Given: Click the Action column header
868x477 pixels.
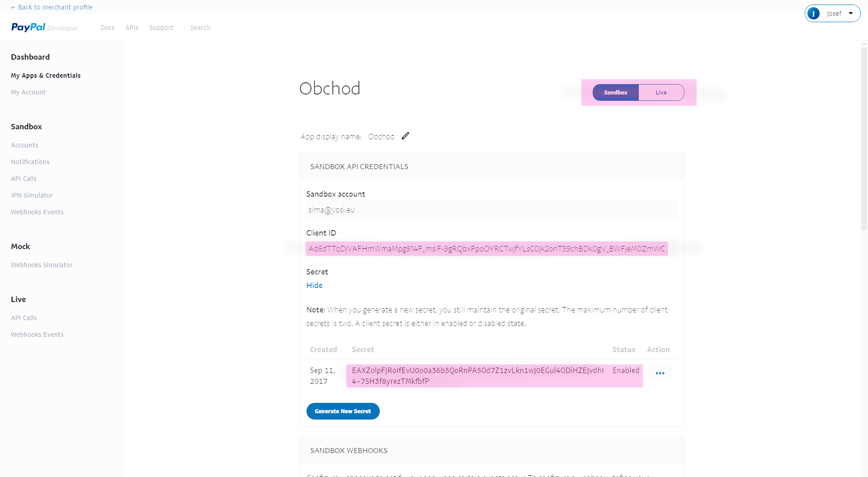Looking at the screenshot, I should tap(658, 349).
